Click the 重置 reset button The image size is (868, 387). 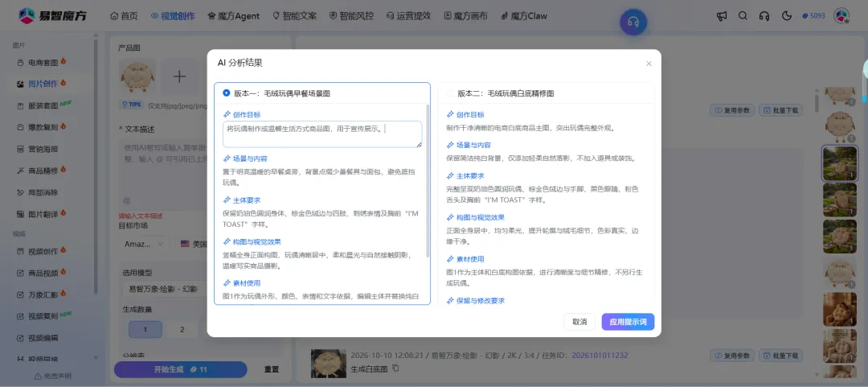272,369
